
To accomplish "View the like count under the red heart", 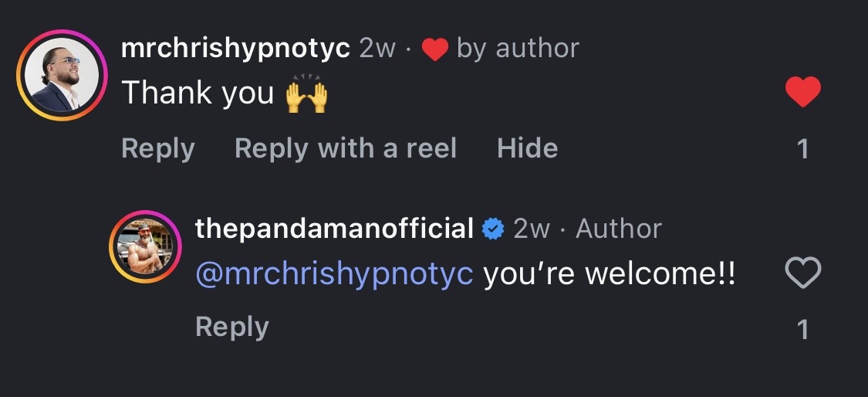I will click(x=802, y=148).
